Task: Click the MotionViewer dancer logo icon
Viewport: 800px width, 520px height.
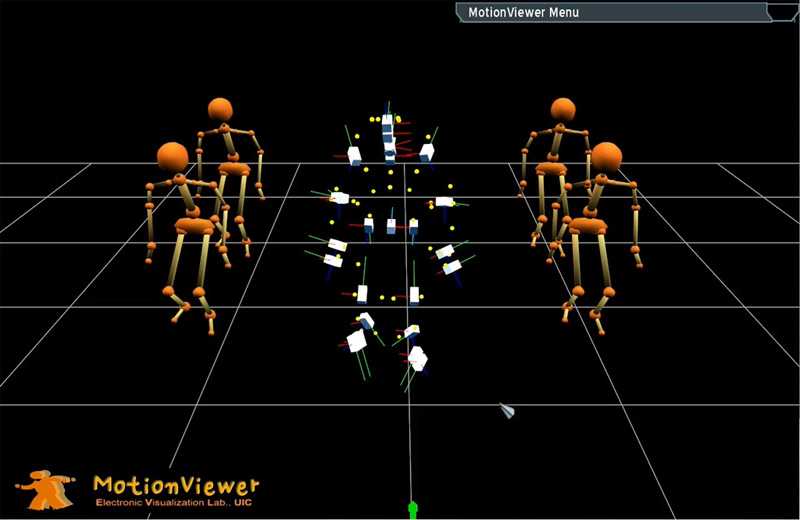Action: 45,489
